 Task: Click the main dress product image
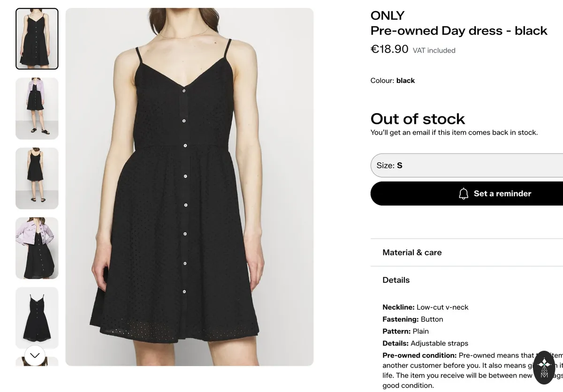pos(190,187)
